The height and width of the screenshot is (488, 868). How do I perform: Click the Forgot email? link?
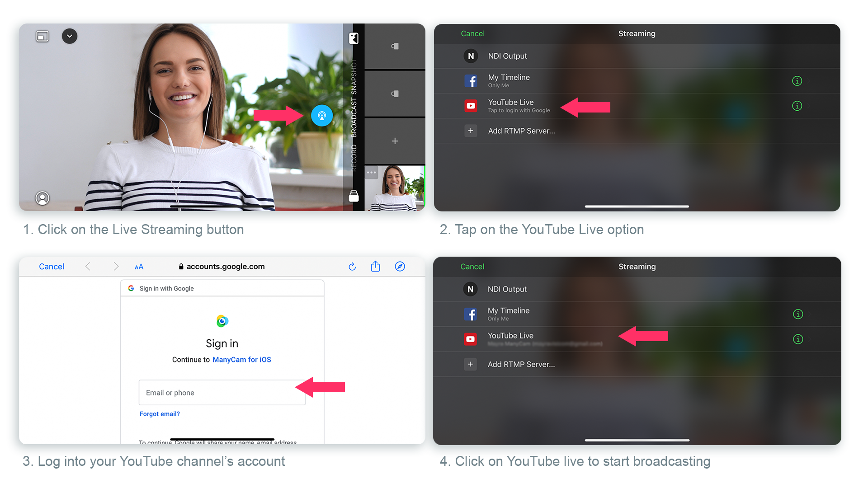coord(160,414)
